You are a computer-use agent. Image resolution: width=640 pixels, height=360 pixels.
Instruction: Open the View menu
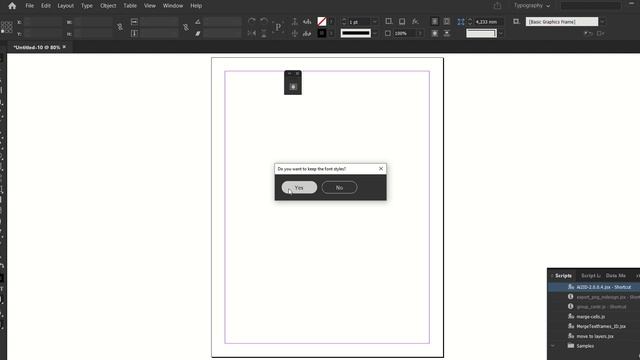[150, 6]
